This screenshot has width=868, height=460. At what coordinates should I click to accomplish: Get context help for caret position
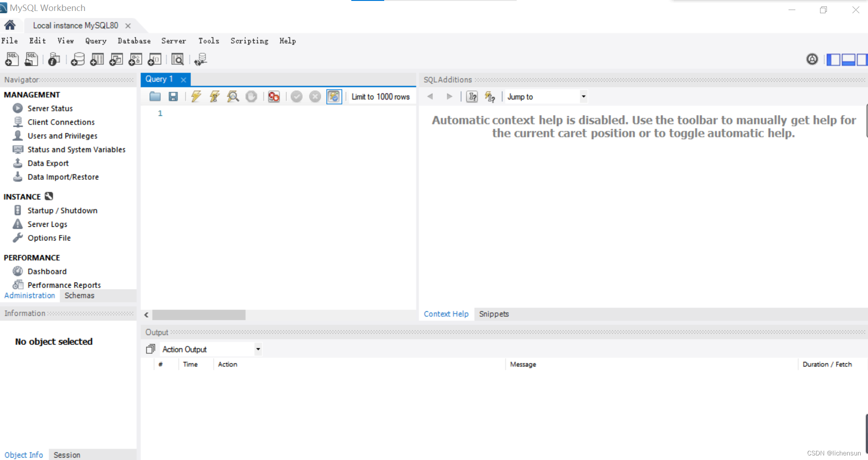[x=472, y=96]
